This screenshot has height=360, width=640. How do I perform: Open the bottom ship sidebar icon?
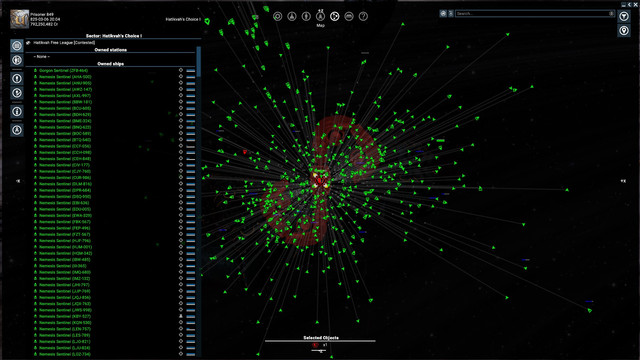17,130
